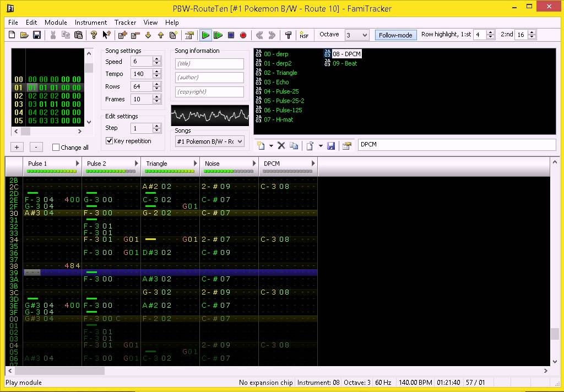This screenshot has height=392, width=564.
Task: Click the plus frame button
Action: 17,147
